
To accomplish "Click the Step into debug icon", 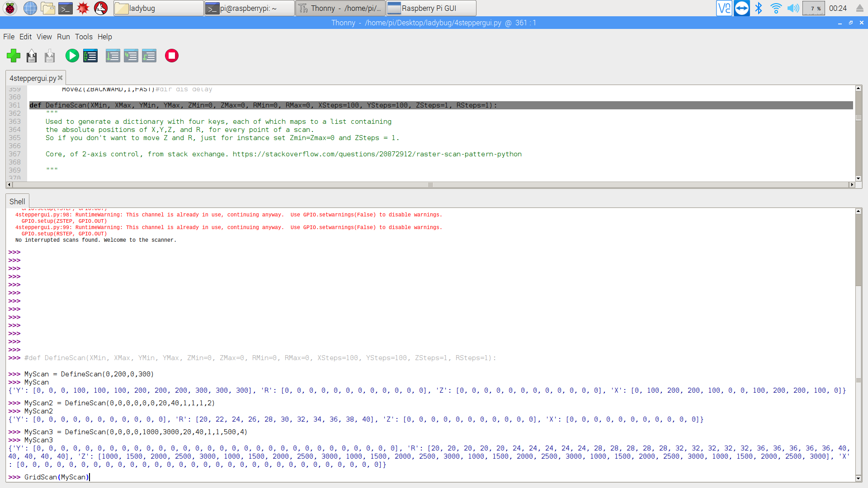I will pyautogui.click(x=131, y=56).
